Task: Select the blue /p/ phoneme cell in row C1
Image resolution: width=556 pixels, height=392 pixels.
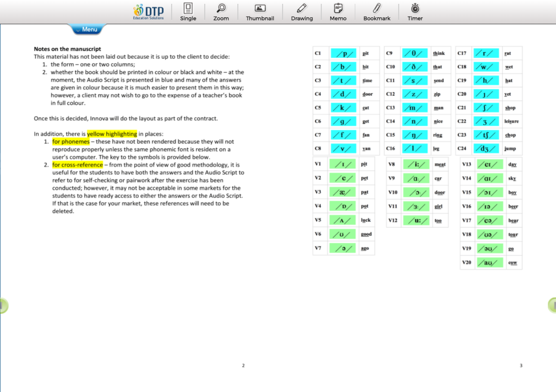Action: click(x=344, y=54)
